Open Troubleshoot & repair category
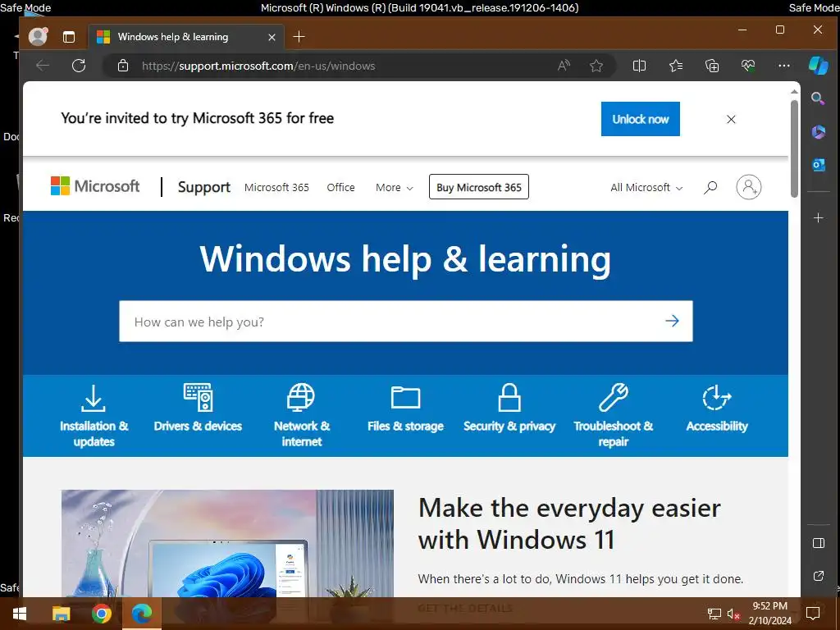The height and width of the screenshot is (630, 840). click(614, 416)
